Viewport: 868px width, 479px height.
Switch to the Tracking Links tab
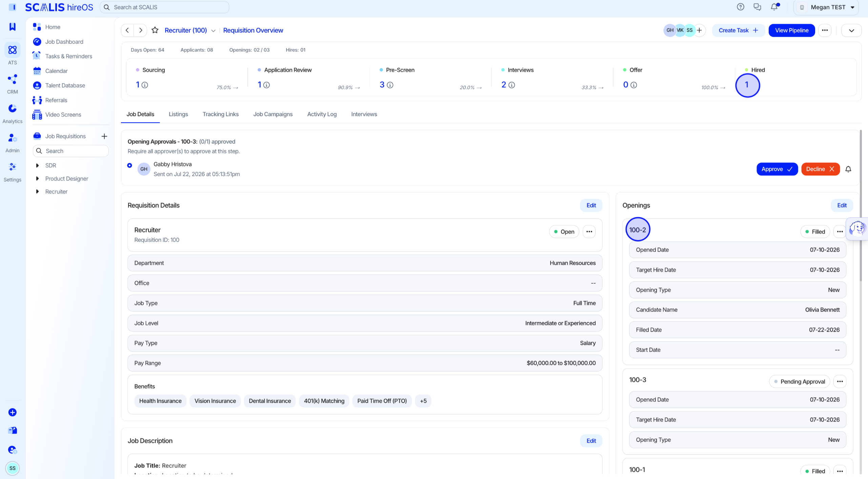click(221, 114)
